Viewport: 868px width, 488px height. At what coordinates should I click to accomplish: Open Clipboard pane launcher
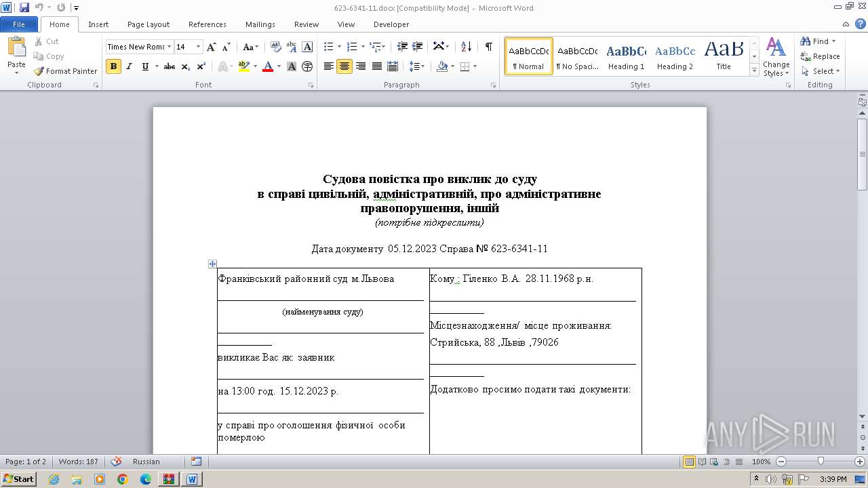click(x=96, y=85)
